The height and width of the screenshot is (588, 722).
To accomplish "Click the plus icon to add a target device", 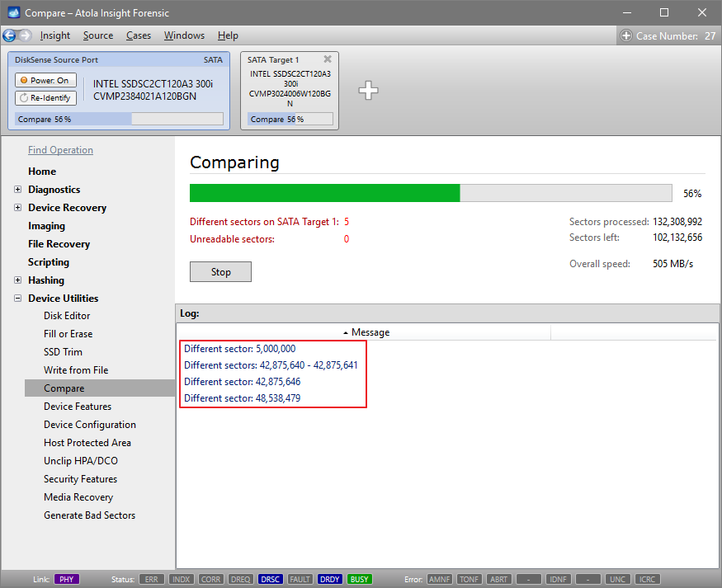I will point(368,91).
